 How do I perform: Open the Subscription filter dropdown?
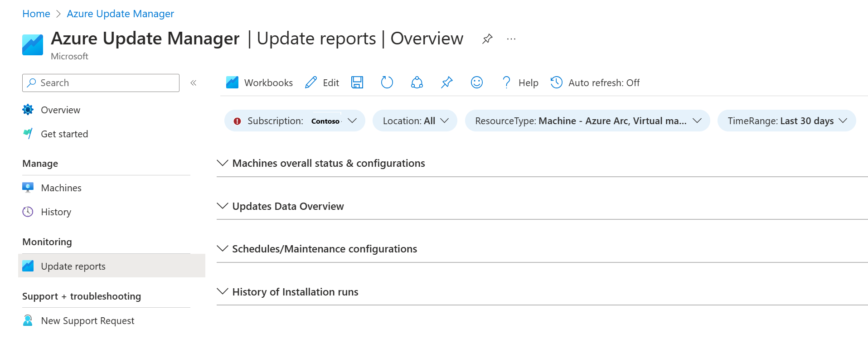click(295, 121)
